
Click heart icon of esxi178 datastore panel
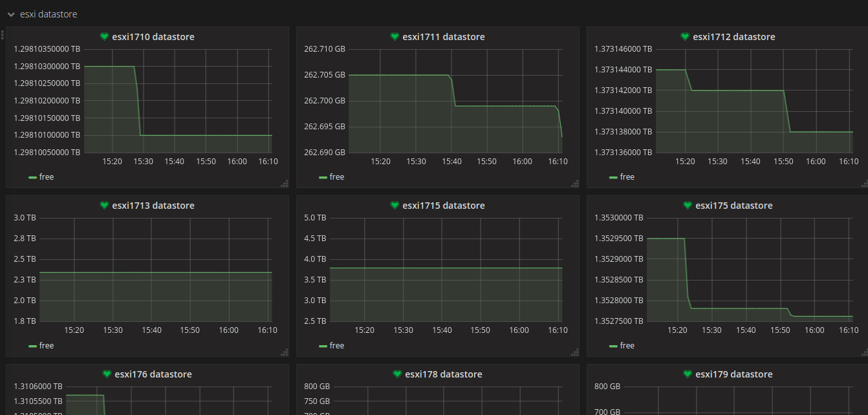click(397, 374)
